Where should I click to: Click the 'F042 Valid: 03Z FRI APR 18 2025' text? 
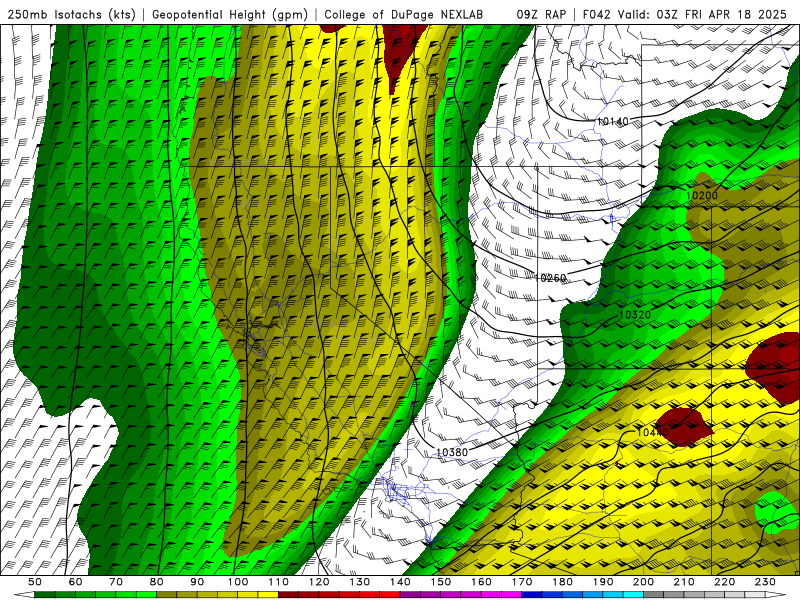[x=685, y=14]
